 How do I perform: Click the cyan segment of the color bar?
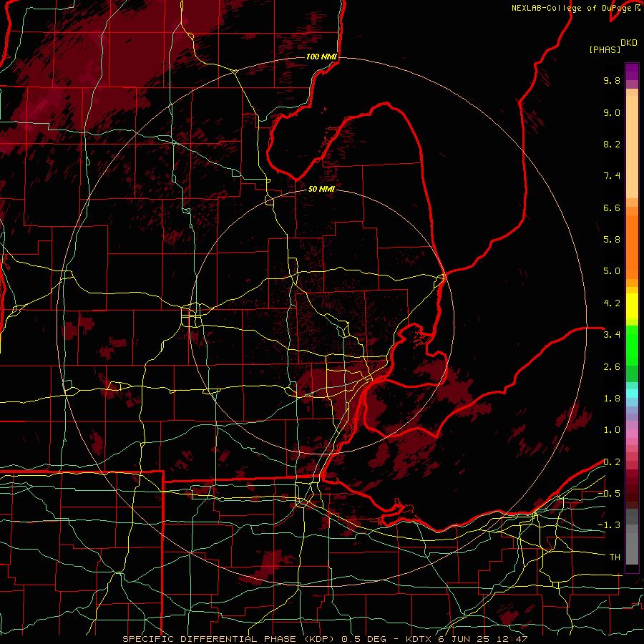pyautogui.click(x=632, y=394)
